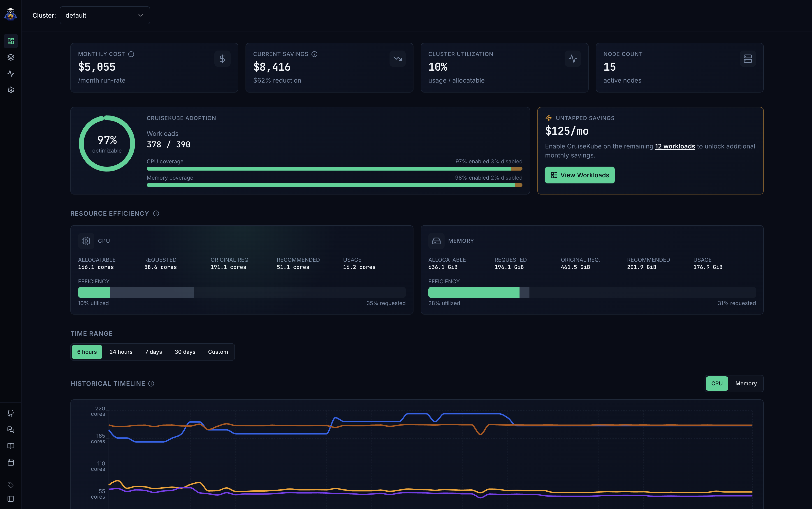812x509 pixels.
Task: Select the activity pulse icon in sidebar
Action: [10, 74]
